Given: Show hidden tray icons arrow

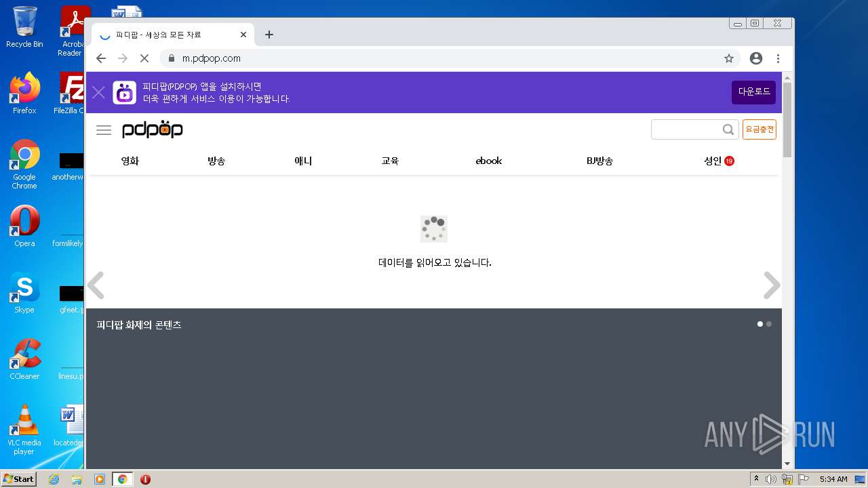Looking at the screenshot, I should (757, 479).
